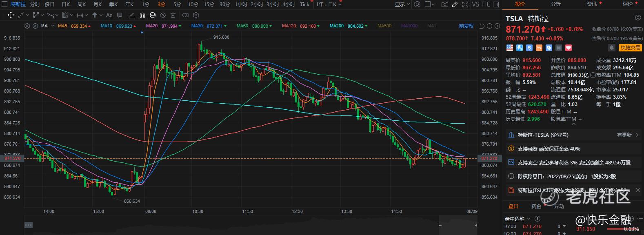This screenshot has width=644, height=235.
Task: Reset the chart zoom with undo arrow
Action: (482, 26)
